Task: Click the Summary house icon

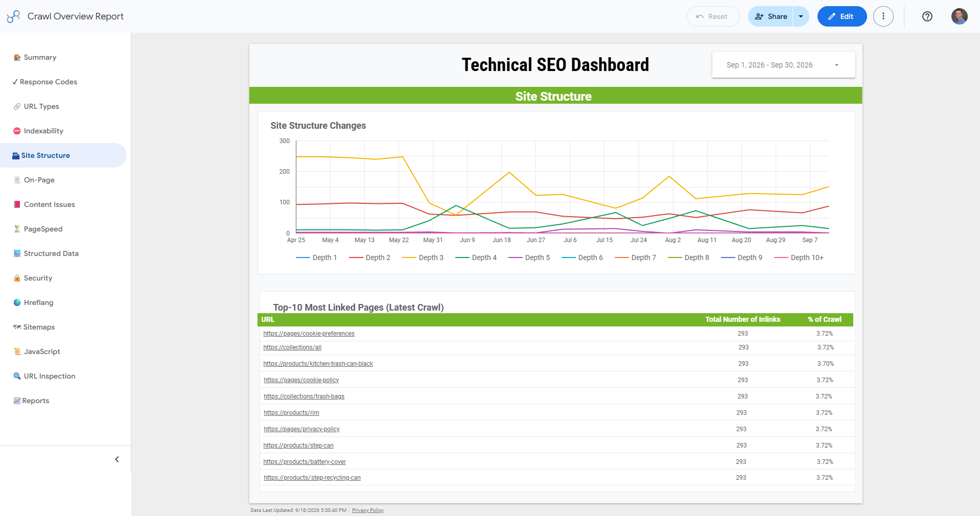Action: tap(17, 57)
